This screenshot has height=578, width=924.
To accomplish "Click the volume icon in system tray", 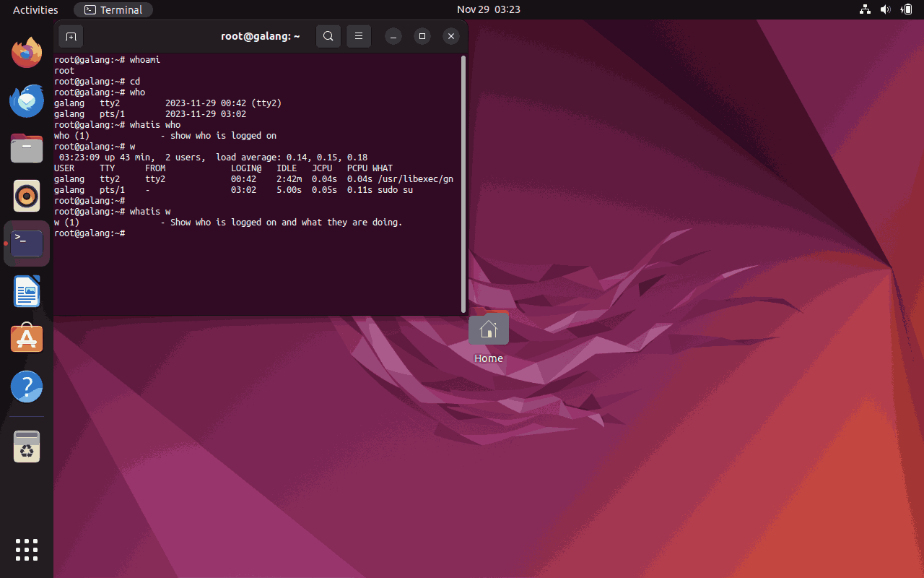I will pyautogui.click(x=886, y=9).
